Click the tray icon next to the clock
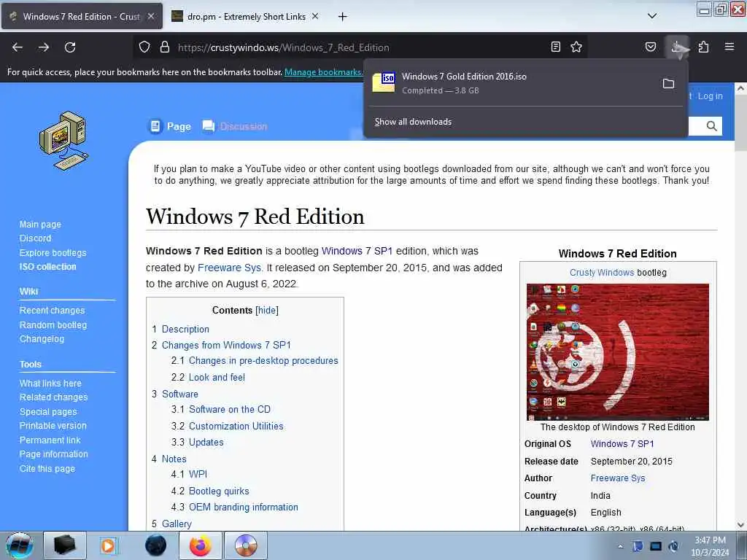Screen dimensions: 747x560 (673, 546)
